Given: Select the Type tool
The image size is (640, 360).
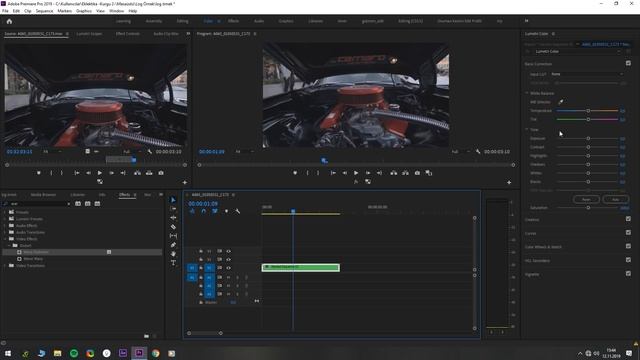Looking at the screenshot, I should [x=173, y=263].
